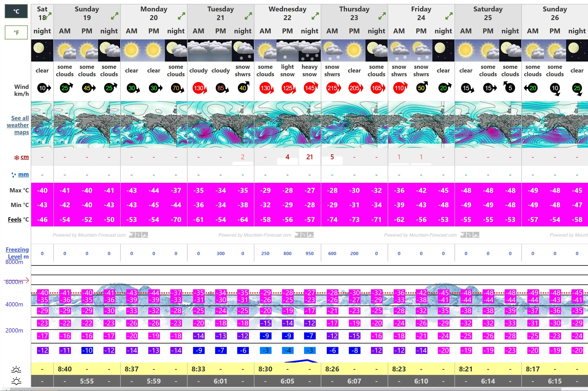Click Saturday 25 AM clear sun icon
This screenshot has height=391, width=588.
[466, 50]
